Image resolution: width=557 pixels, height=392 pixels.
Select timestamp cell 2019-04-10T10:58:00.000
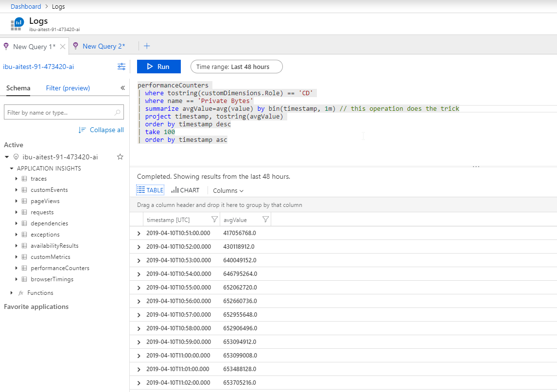179,328
